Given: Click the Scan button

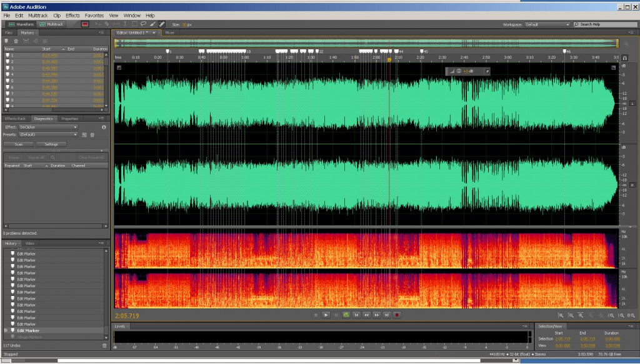Looking at the screenshot, I should coord(19,144).
